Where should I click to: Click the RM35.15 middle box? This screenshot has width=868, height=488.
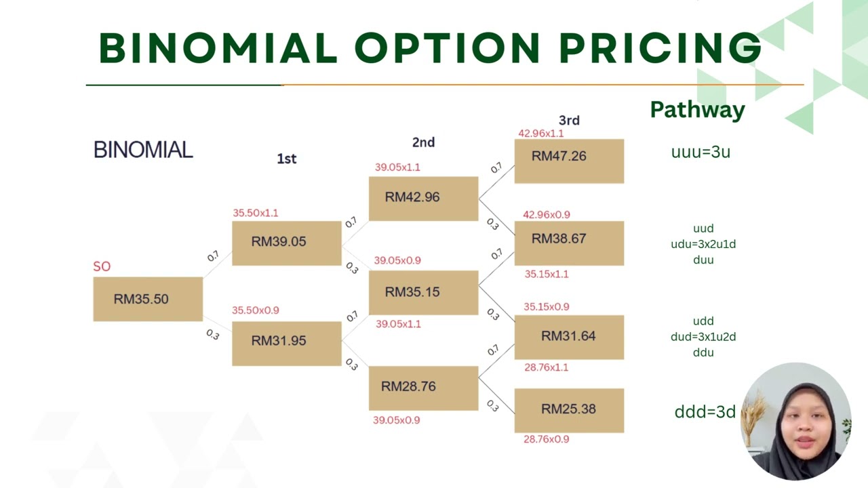(x=423, y=293)
